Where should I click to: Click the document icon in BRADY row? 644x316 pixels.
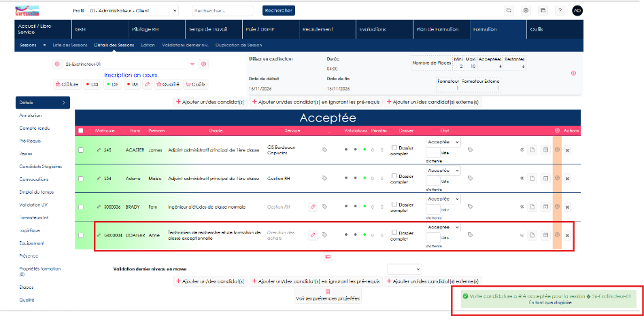532,207
